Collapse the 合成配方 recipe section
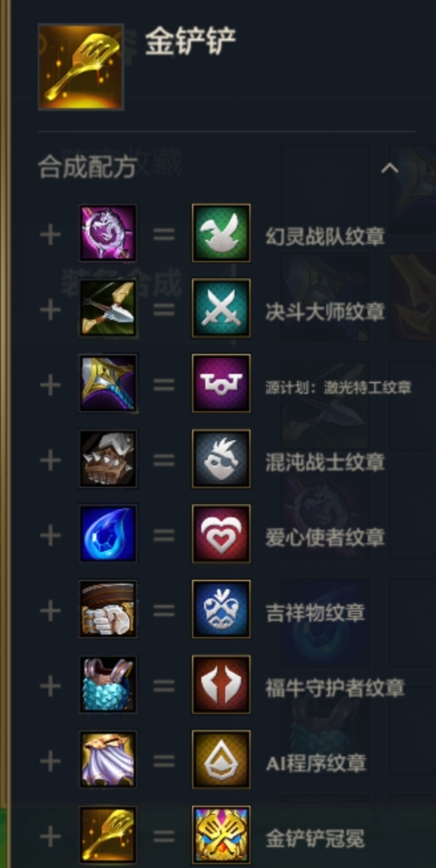This screenshot has width=436, height=868. click(390, 167)
